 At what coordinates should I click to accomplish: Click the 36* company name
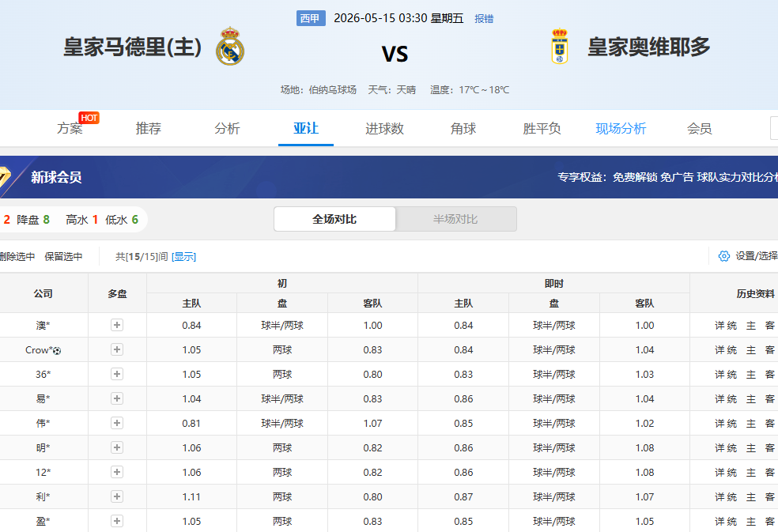point(43,374)
